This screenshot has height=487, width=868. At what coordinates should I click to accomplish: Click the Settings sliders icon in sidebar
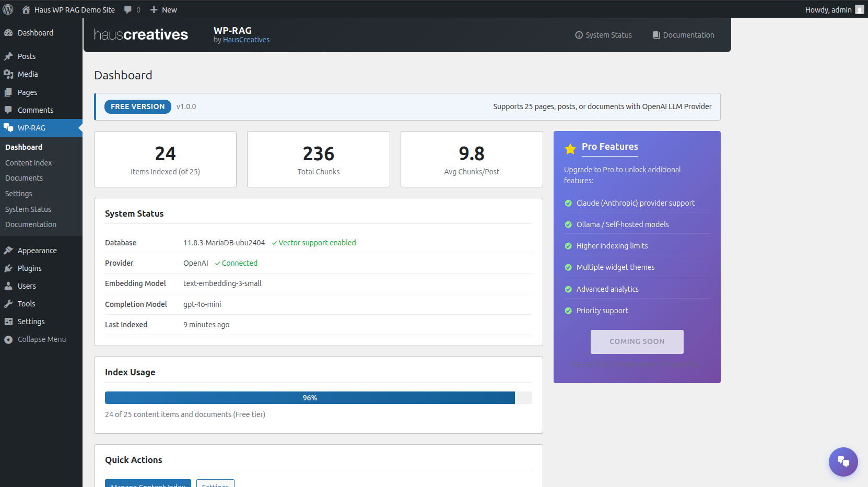pyautogui.click(x=8, y=322)
